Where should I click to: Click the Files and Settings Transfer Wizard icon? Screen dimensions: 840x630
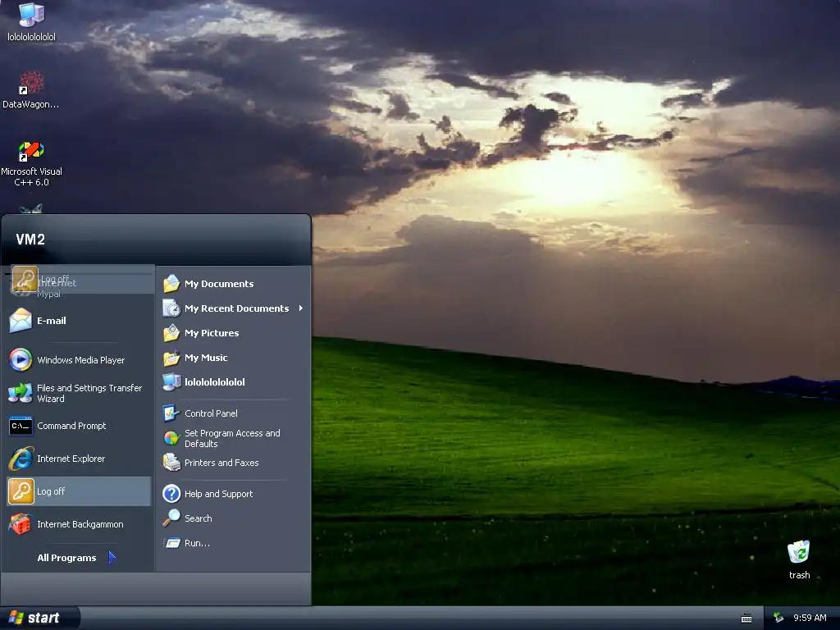click(x=21, y=393)
